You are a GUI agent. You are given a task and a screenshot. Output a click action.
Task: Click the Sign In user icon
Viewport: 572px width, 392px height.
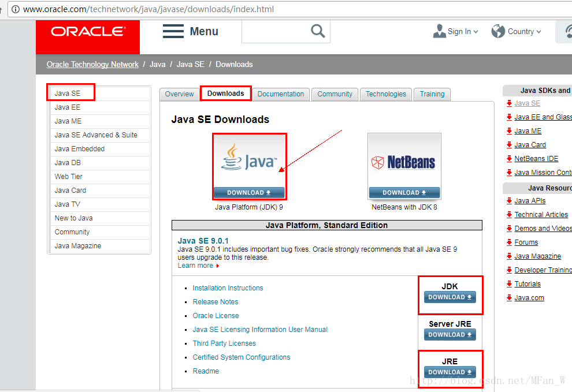(x=439, y=31)
